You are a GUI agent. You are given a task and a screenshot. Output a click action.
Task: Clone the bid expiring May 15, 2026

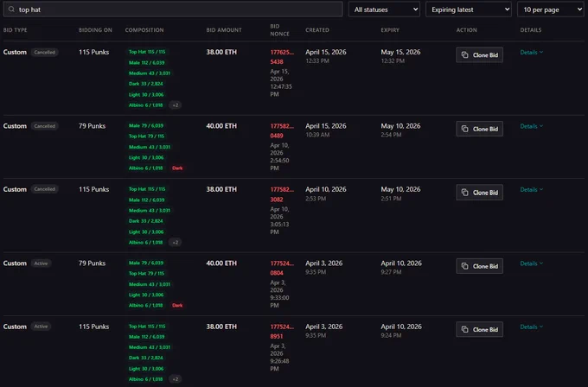[x=479, y=55]
